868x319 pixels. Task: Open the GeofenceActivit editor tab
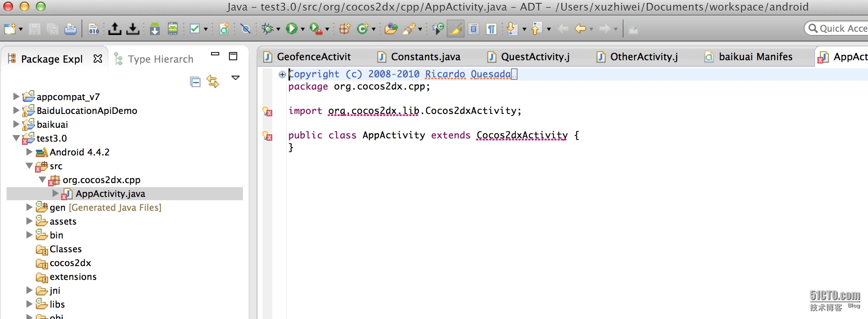tap(307, 57)
